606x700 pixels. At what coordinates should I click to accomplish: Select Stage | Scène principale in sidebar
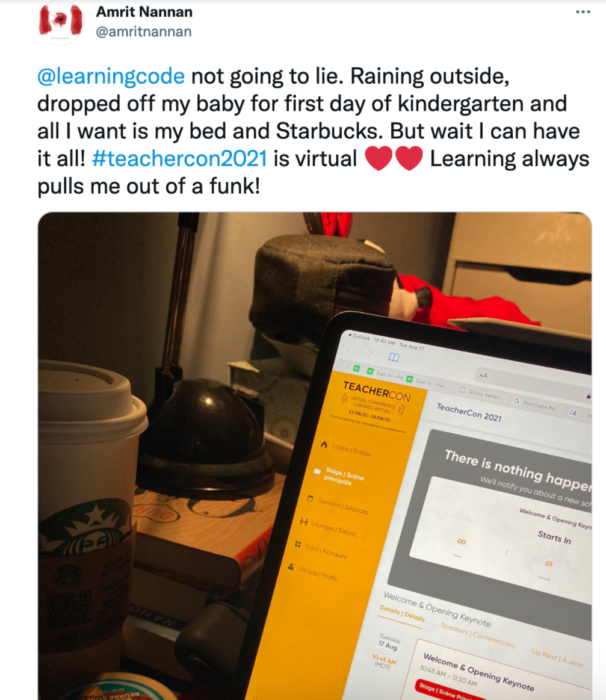[x=342, y=476]
